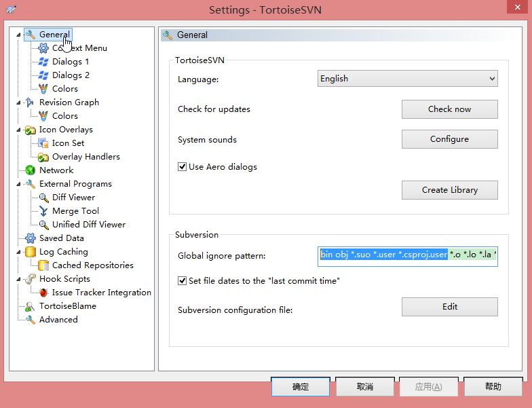Click the 确定 OK button

(300, 387)
